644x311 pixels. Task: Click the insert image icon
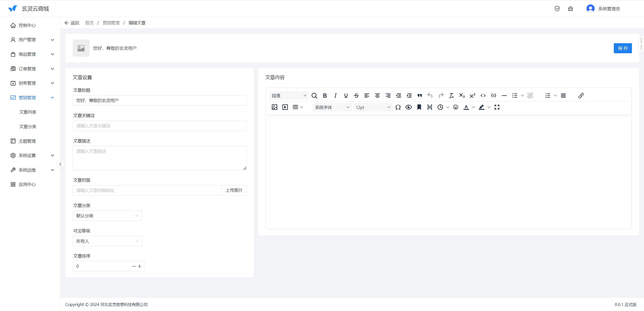pyautogui.click(x=274, y=107)
